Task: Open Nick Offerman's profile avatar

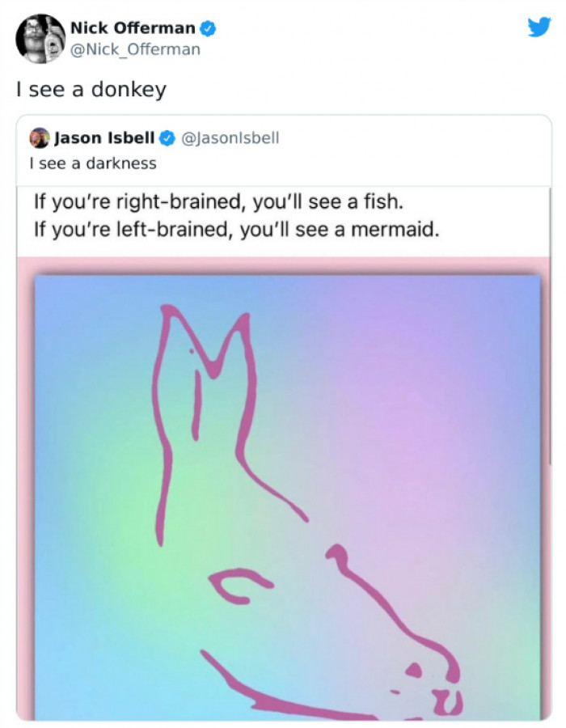Action: point(40,38)
